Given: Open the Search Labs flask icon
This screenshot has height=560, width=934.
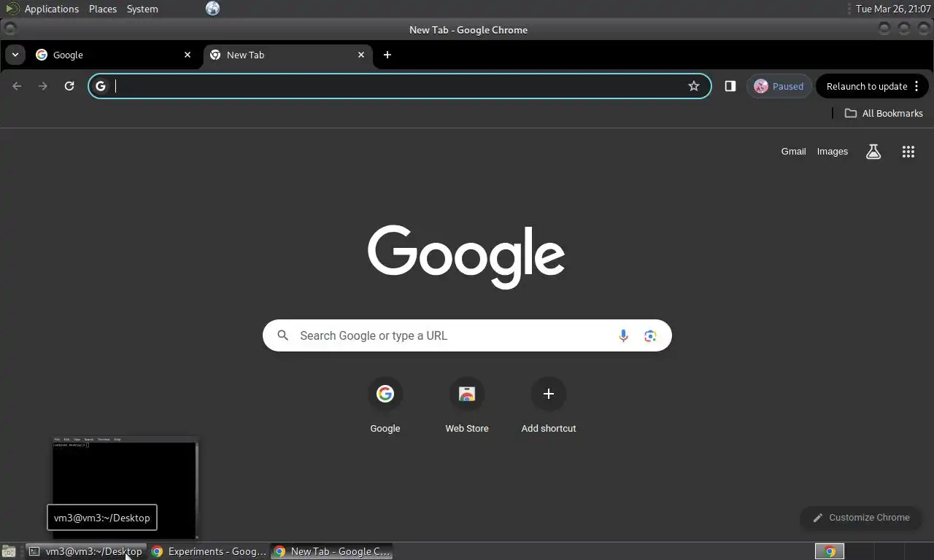Looking at the screenshot, I should click(x=873, y=152).
